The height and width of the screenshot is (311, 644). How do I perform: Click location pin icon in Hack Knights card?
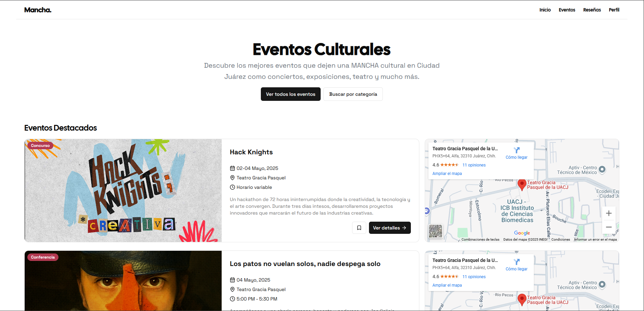232,178
